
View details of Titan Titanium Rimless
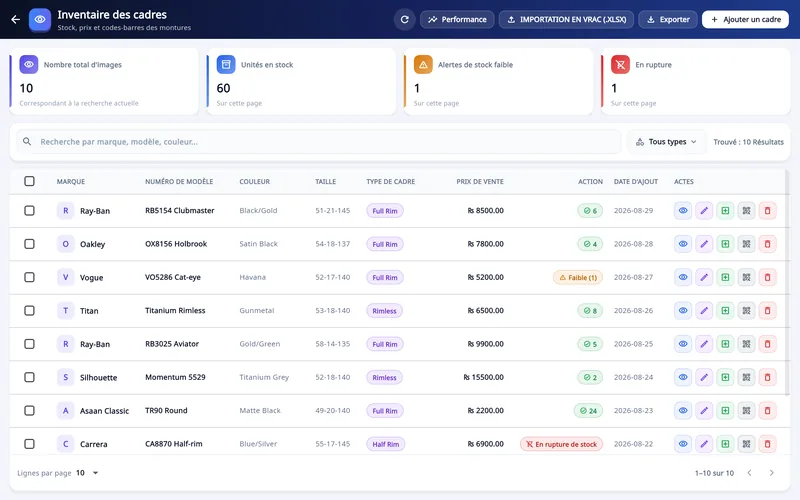click(x=683, y=311)
